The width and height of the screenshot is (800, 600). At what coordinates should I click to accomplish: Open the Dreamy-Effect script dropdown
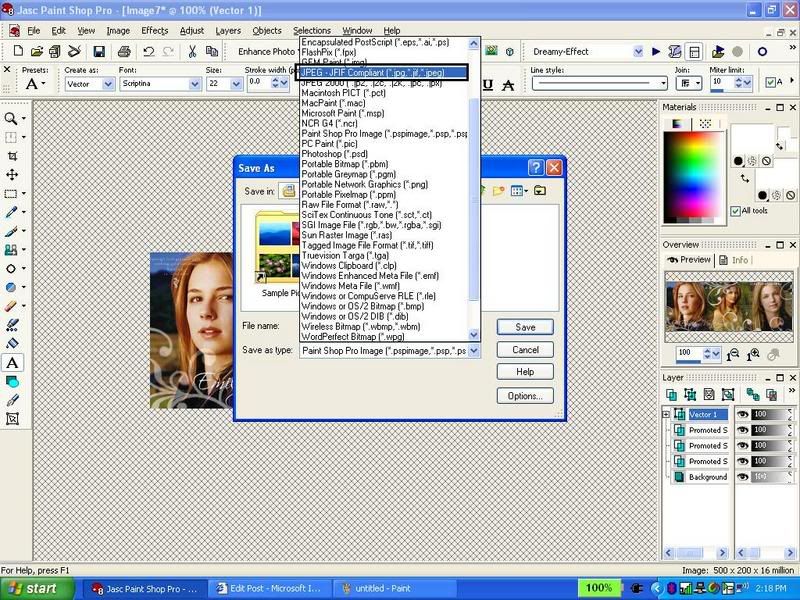(638, 52)
